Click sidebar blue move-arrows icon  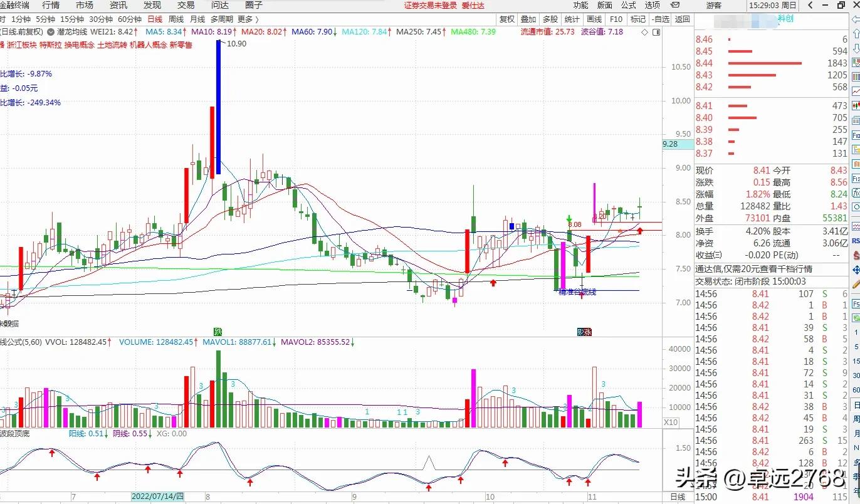856,270
